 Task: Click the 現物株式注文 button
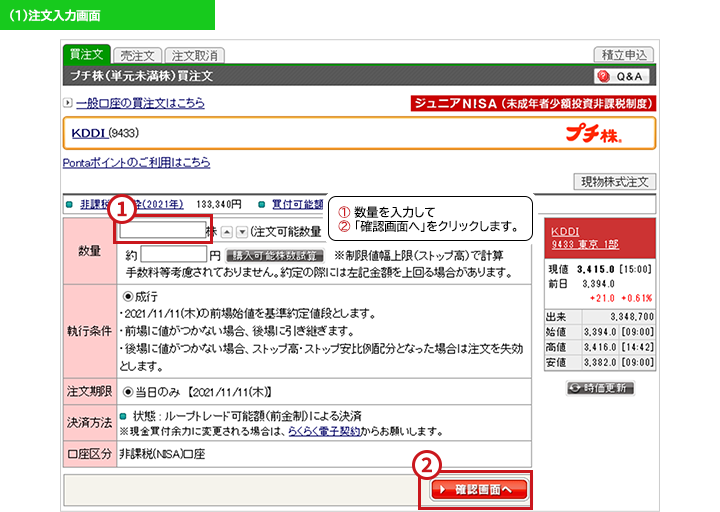pyautogui.click(x=614, y=182)
